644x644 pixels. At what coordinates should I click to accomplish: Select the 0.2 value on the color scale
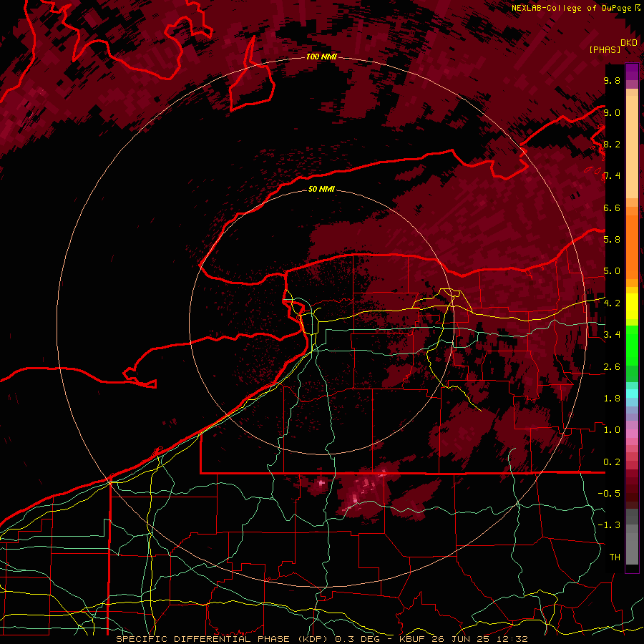coord(612,462)
